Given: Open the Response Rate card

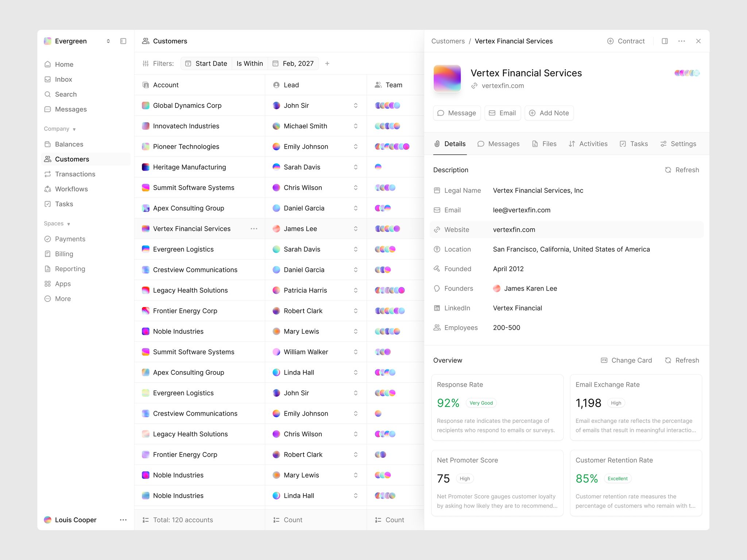Looking at the screenshot, I should click(498, 408).
